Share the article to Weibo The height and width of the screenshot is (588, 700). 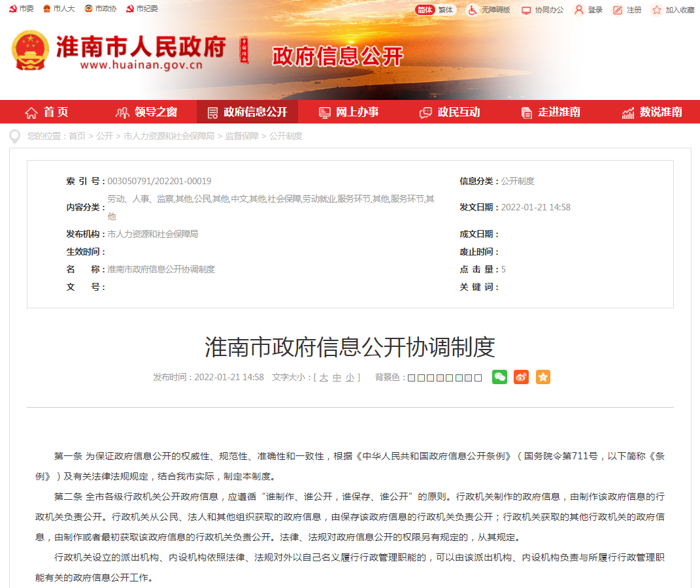[x=521, y=377]
